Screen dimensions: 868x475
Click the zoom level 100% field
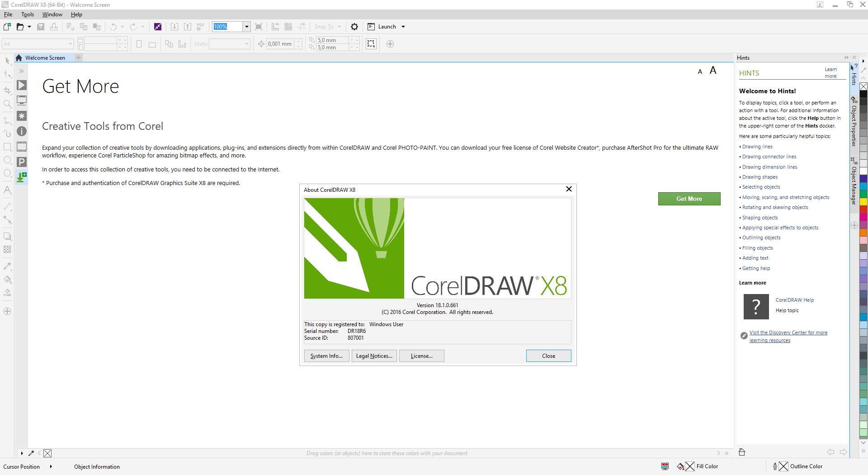(x=228, y=27)
